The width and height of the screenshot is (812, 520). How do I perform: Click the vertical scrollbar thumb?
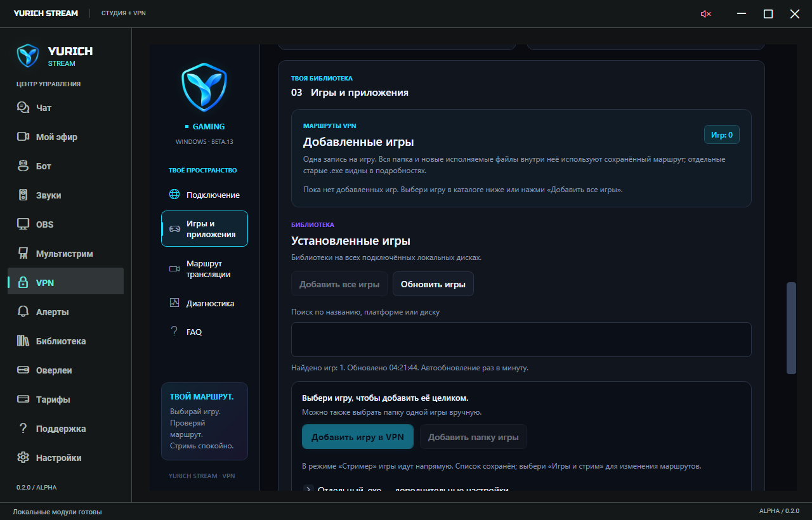(x=791, y=328)
